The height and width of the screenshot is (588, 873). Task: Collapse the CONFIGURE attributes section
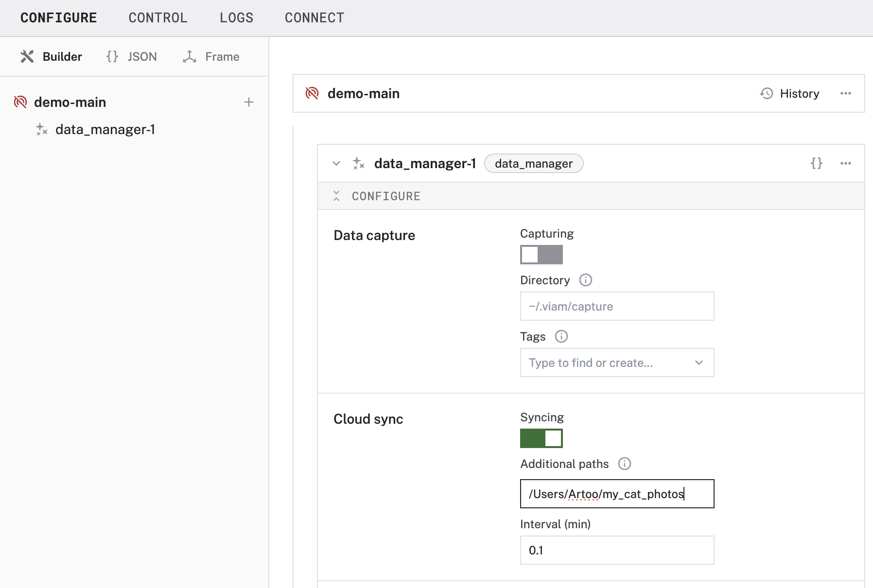click(336, 196)
